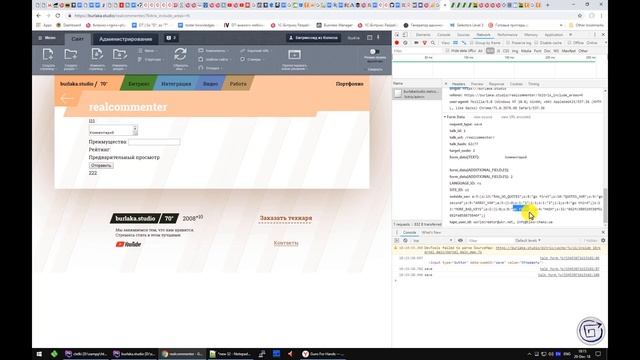Click in the Преимущества input field

(154, 142)
